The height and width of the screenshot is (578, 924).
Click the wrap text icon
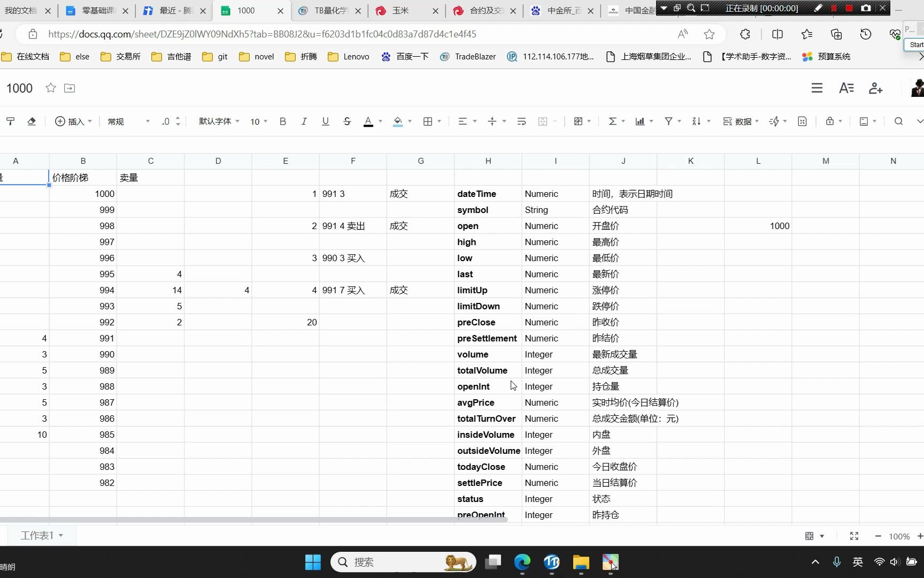521,121
